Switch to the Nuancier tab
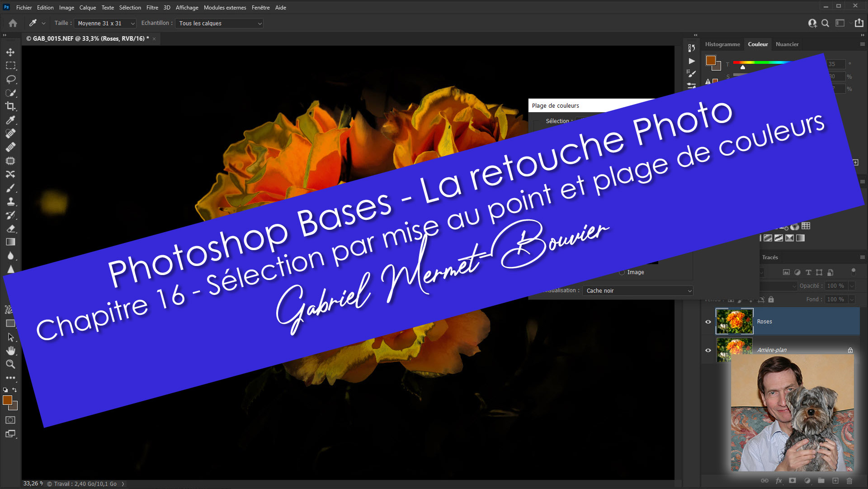 [x=787, y=44]
